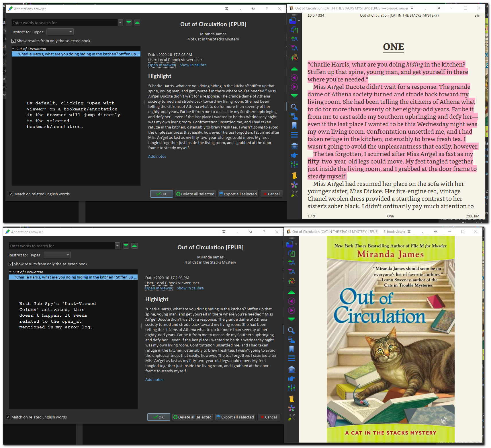Show table of contents in chapter ONE viewer

click(294, 135)
